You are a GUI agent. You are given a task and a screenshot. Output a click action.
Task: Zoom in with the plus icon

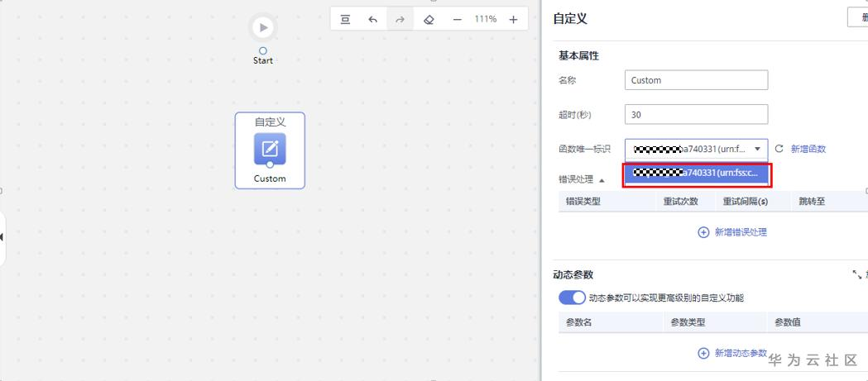(513, 19)
